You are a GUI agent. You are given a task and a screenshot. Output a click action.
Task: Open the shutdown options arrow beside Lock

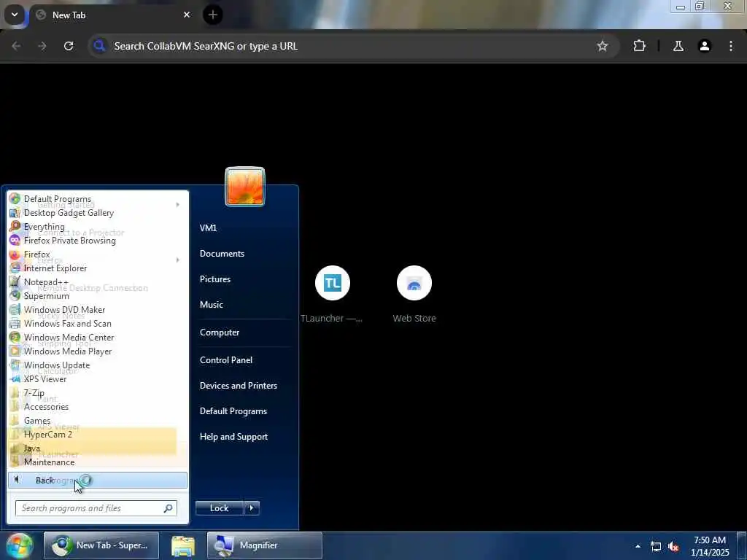click(252, 508)
